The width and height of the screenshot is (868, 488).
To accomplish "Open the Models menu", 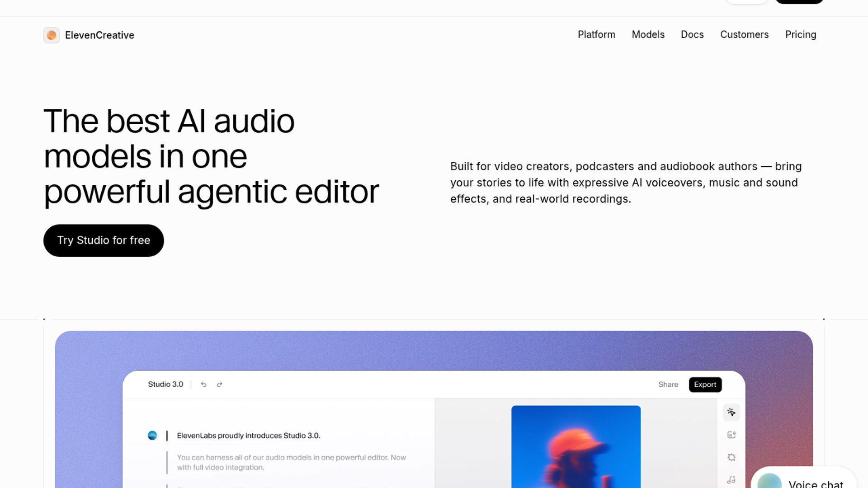I will click(648, 35).
